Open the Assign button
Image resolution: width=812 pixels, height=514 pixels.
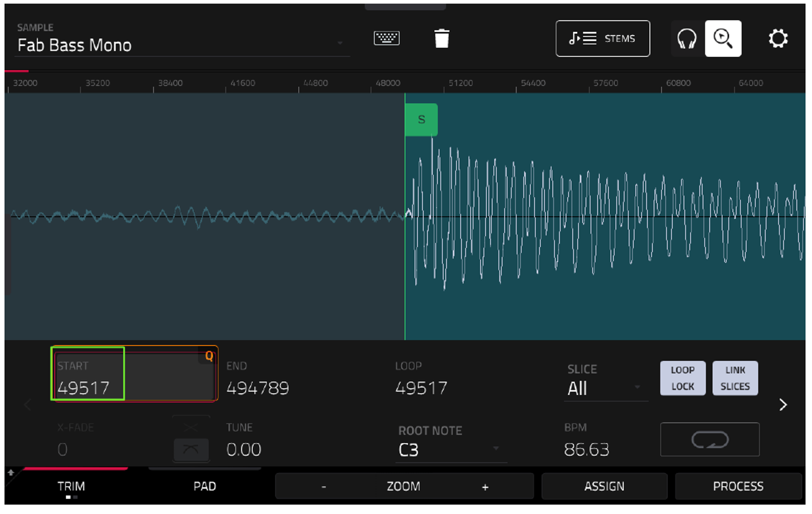604,486
